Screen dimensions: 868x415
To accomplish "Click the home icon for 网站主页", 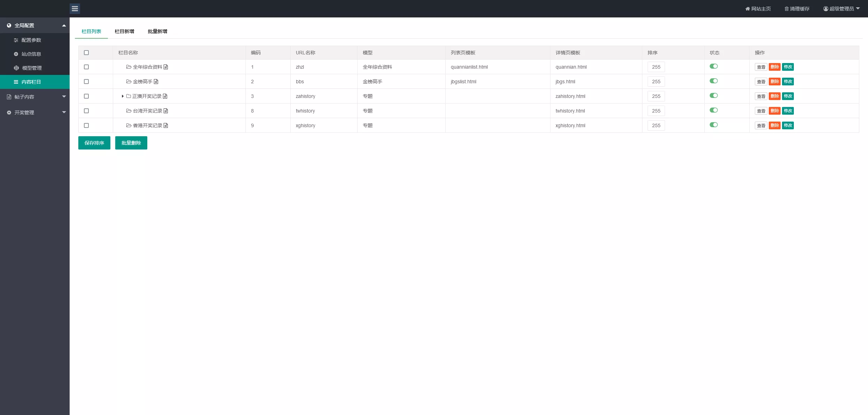I will point(747,9).
